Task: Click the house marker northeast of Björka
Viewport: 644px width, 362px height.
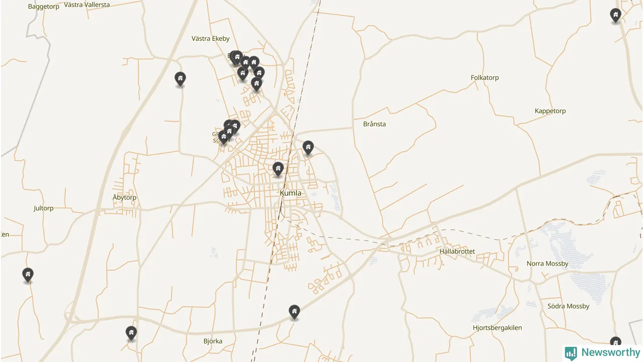Action: 294,312
